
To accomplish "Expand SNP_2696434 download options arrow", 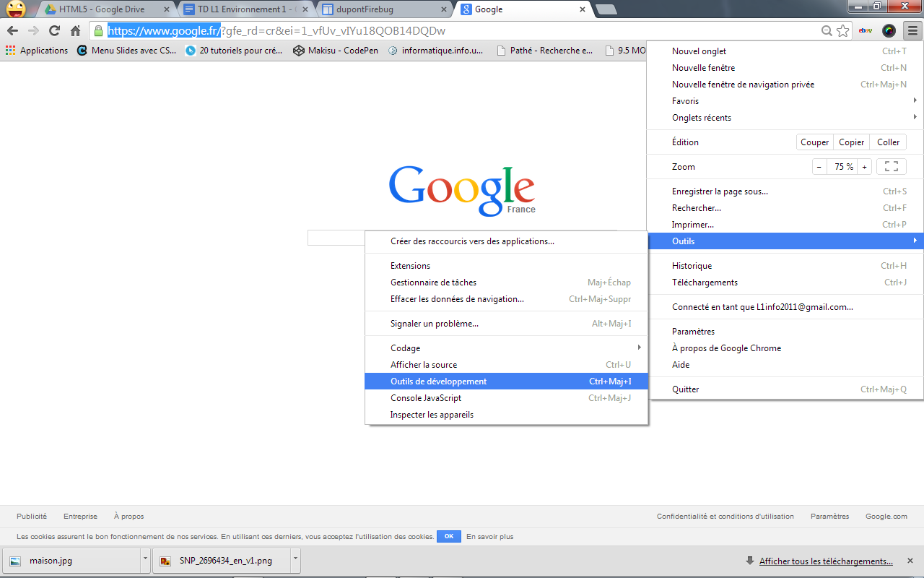I will point(295,560).
